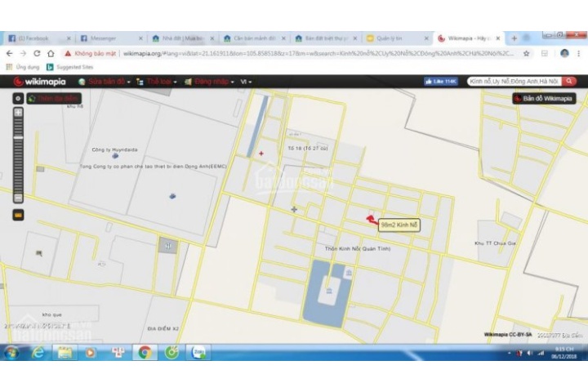Click the map zoom slider handle
Screen dimensions: 588x392
click(18, 138)
